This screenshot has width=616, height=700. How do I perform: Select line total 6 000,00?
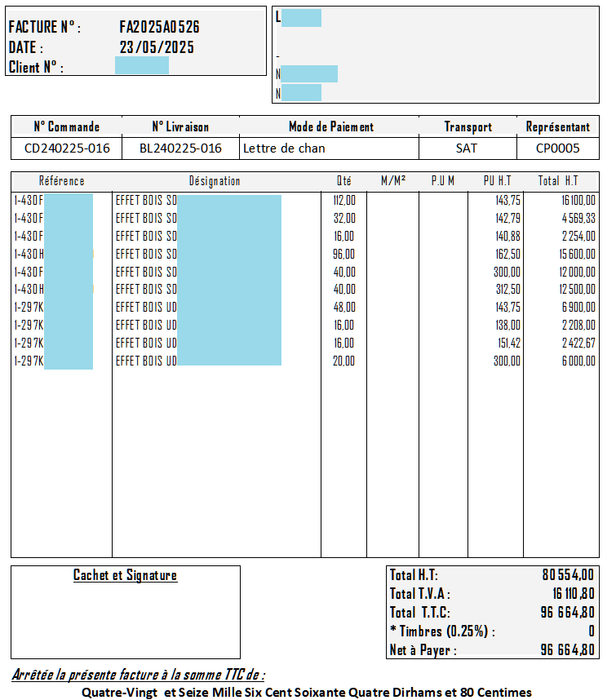578,361
